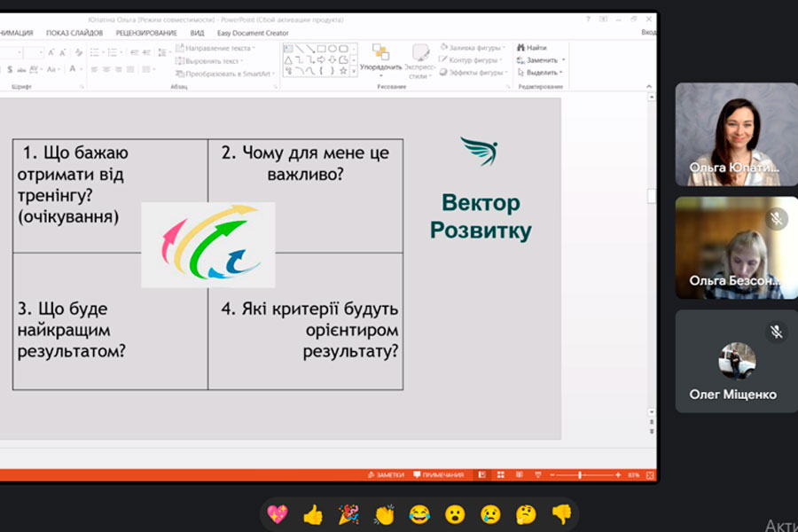Send the thumbs up reaction
Viewport: 798px width, 532px height.
313,514
